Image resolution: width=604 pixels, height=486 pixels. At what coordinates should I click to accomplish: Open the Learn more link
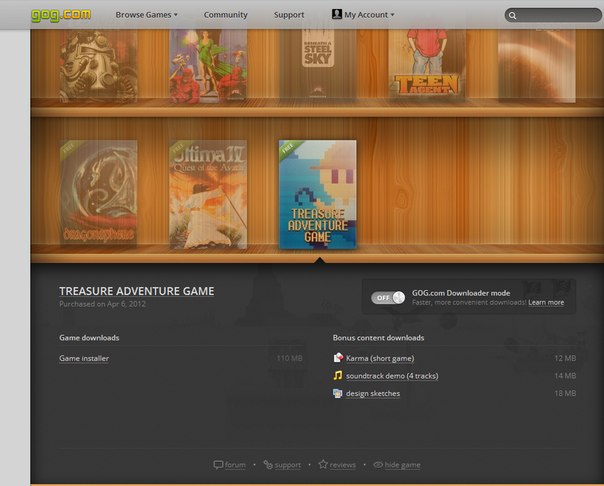pyautogui.click(x=546, y=302)
